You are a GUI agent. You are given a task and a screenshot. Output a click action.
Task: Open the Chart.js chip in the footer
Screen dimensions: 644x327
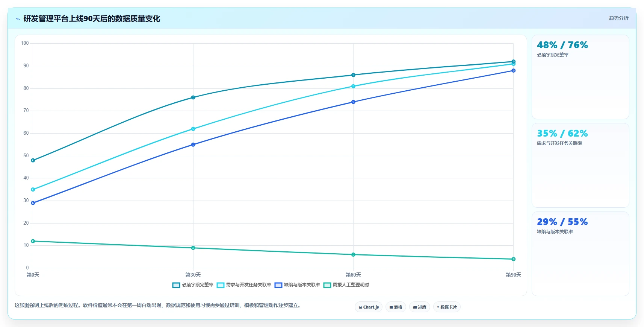pos(369,307)
